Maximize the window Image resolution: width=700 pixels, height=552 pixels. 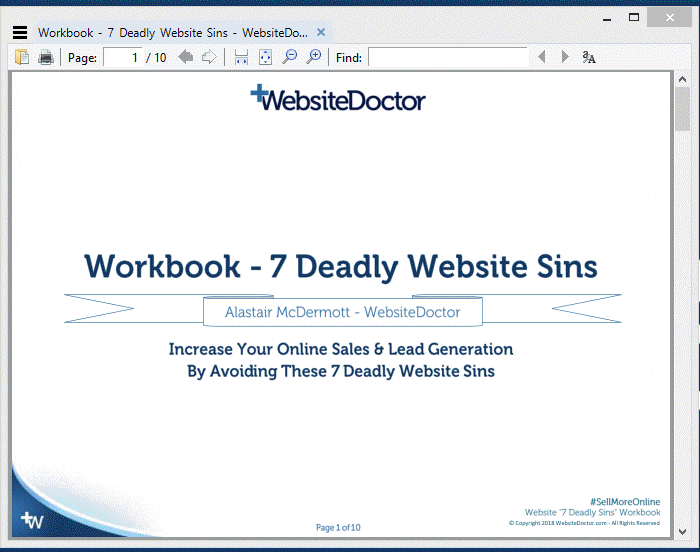(x=633, y=17)
